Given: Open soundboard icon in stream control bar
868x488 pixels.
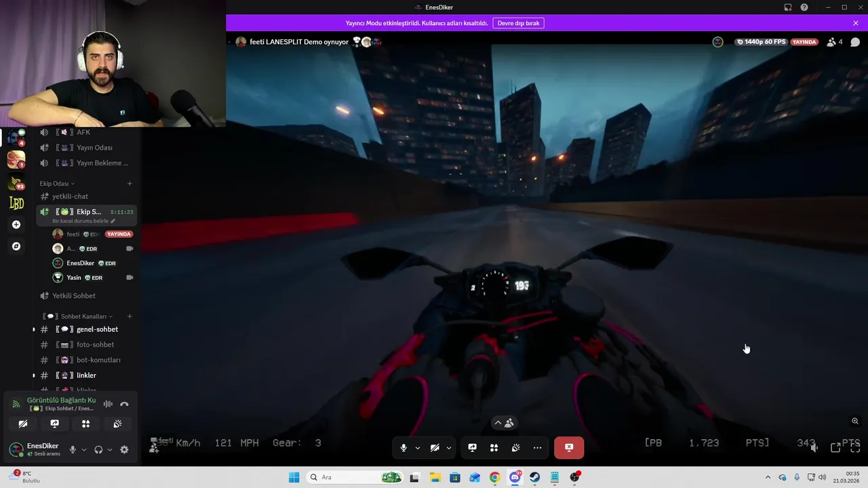Looking at the screenshot, I should (515, 447).
